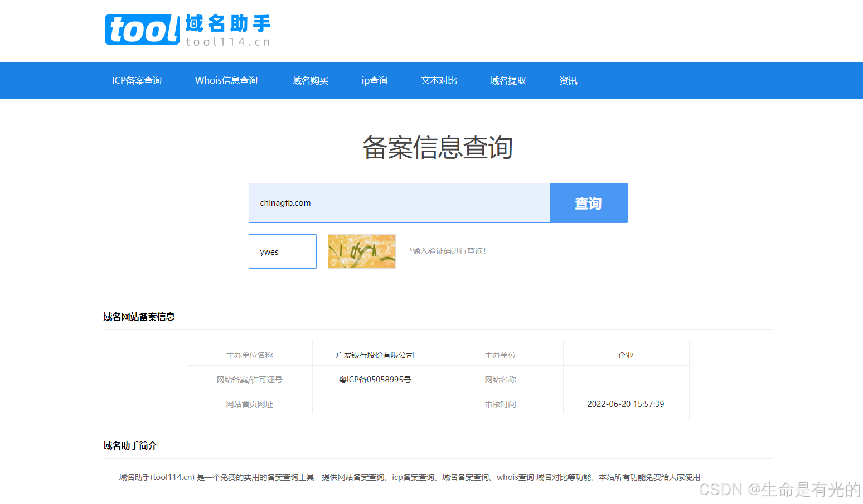Click the tool114.cn logo
The height and width of the screenshot is (504, 863).
pos(186,29)
